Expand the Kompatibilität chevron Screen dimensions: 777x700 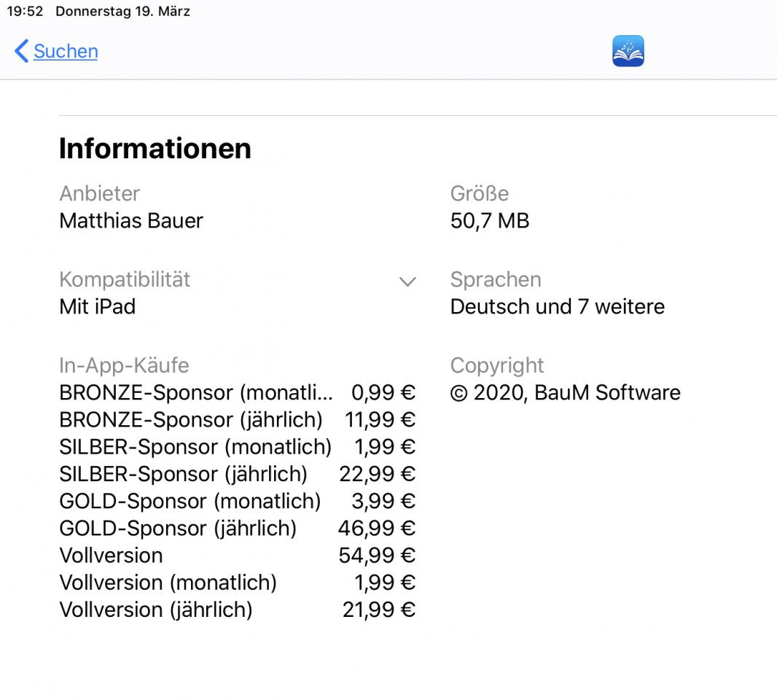tap(407, 281)
